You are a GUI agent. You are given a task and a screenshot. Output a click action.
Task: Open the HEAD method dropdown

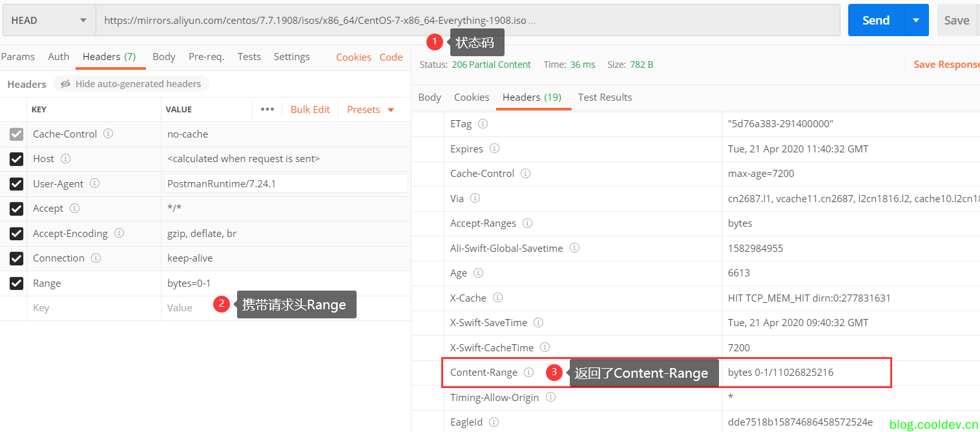click(x=49, y=20)
